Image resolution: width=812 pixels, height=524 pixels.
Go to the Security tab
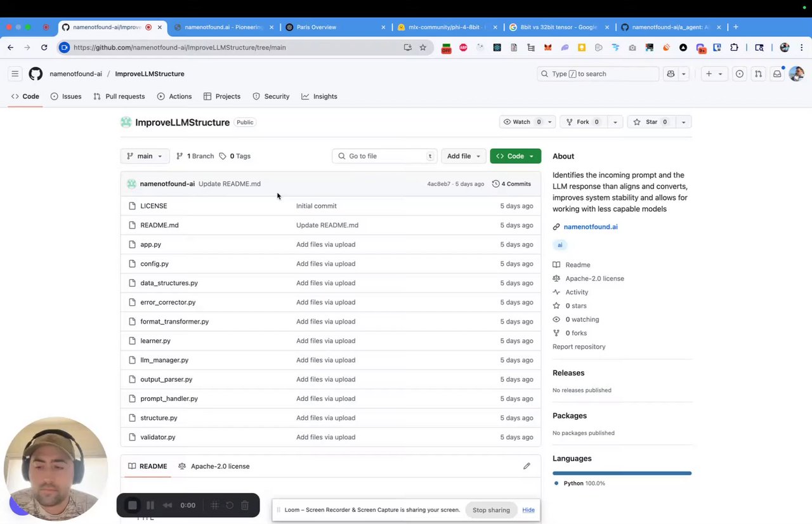point(271,96)
